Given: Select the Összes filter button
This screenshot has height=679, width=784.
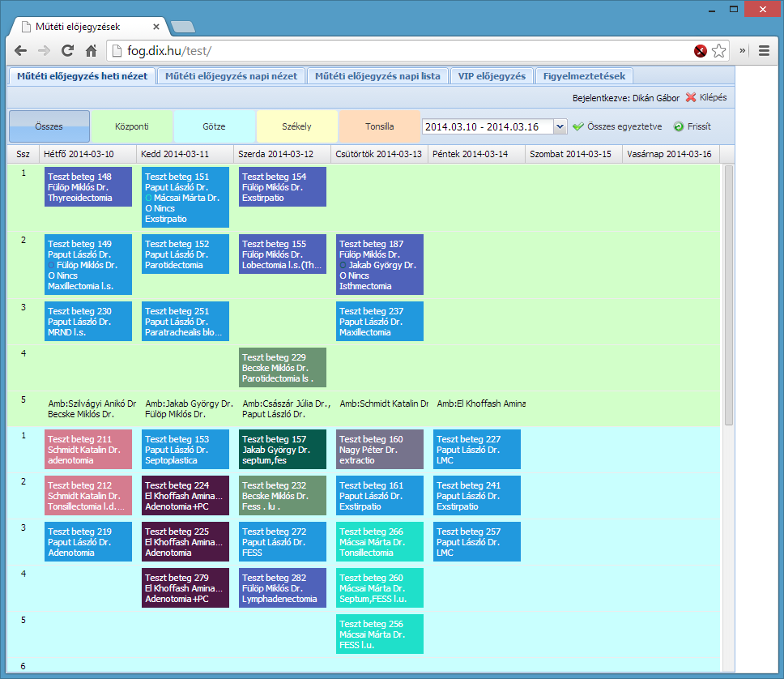Looking at the screenshot, I should pos(49,126).
